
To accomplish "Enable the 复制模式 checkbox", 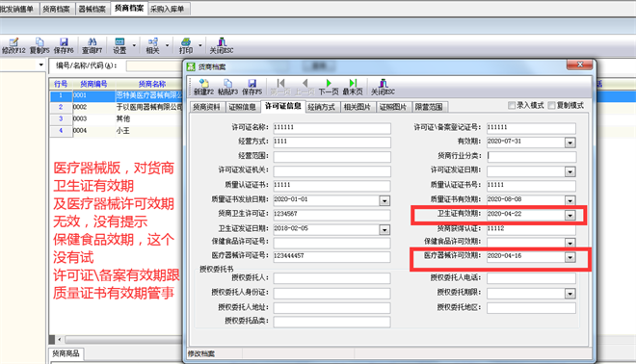I will coord(551,105).
